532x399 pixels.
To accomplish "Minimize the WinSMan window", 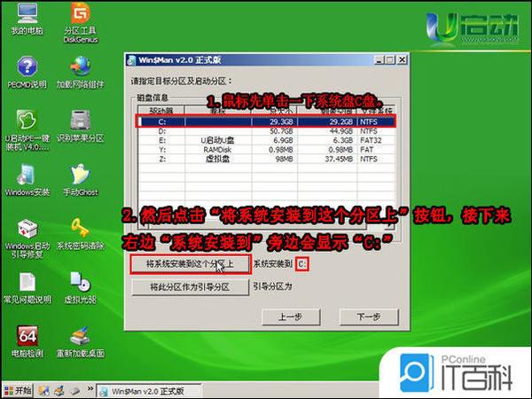I will point(379,60).
